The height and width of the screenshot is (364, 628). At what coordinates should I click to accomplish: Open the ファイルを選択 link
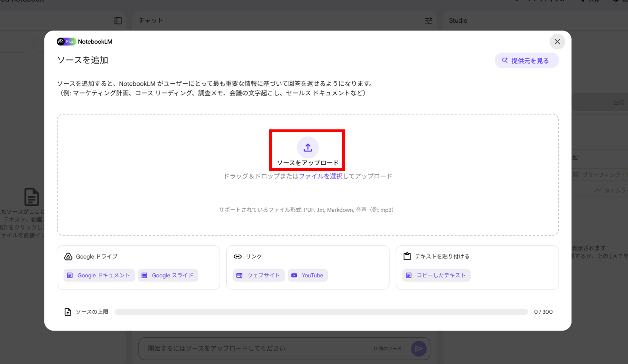(x=320, y=176)
